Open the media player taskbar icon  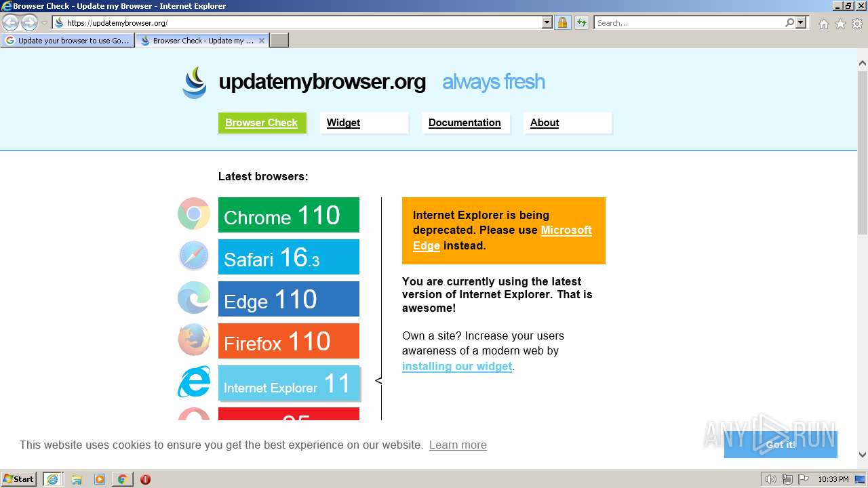pos(100,479)
